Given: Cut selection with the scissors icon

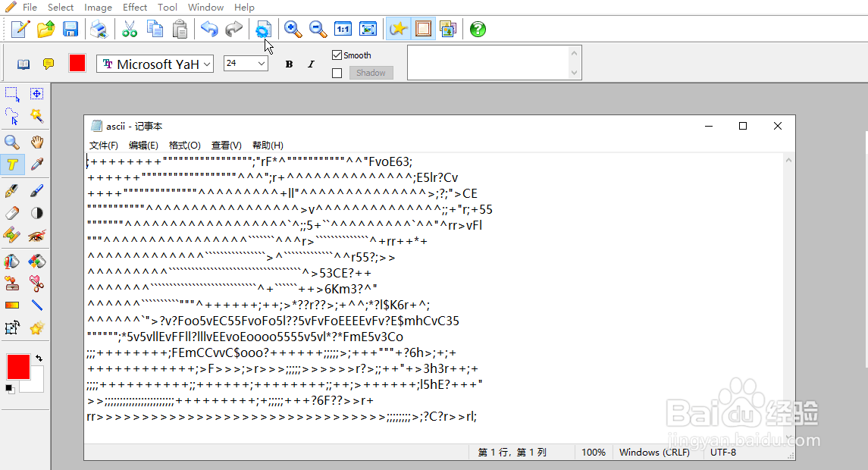Looking at the screenshot, I should [x=129, y=29].
